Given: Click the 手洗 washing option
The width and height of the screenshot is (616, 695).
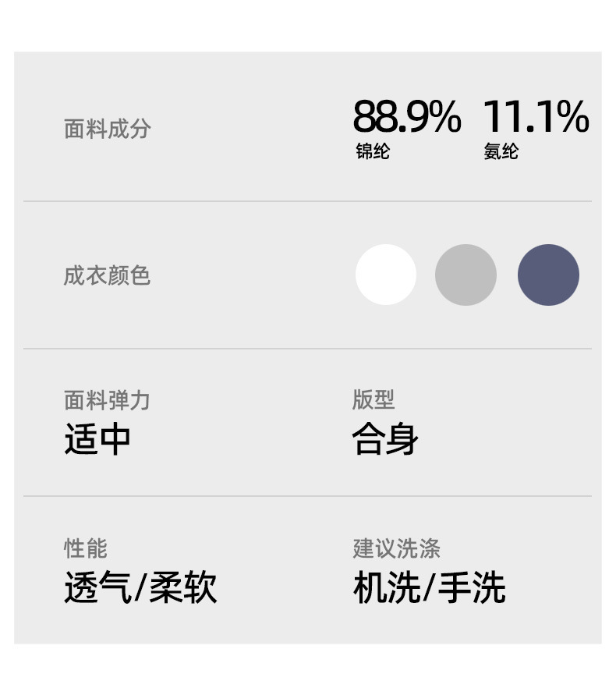Looking at the screenshot, I should [x=472, y=588].
